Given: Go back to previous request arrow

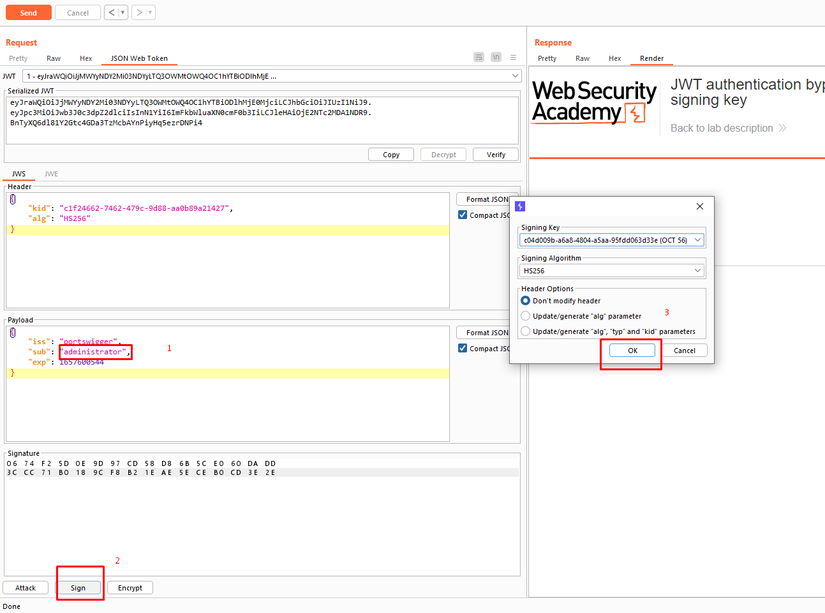Looking at the screenshot, I should pyautogui.click(x=112, y=12).
